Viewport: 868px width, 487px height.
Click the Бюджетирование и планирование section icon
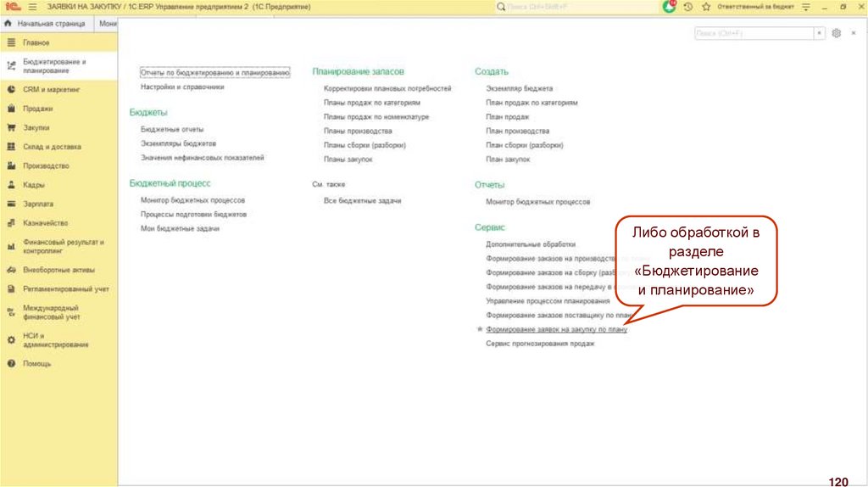tap(11, 66)
